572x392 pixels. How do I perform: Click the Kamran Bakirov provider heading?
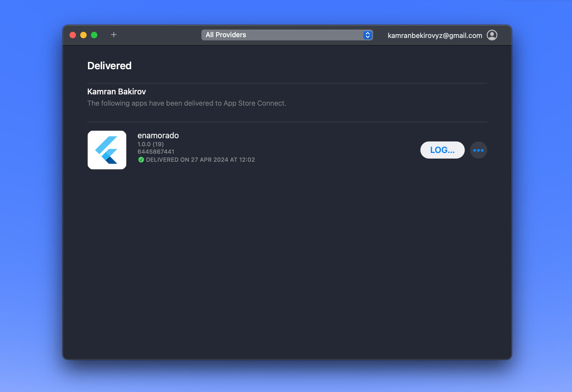point(117,92)
